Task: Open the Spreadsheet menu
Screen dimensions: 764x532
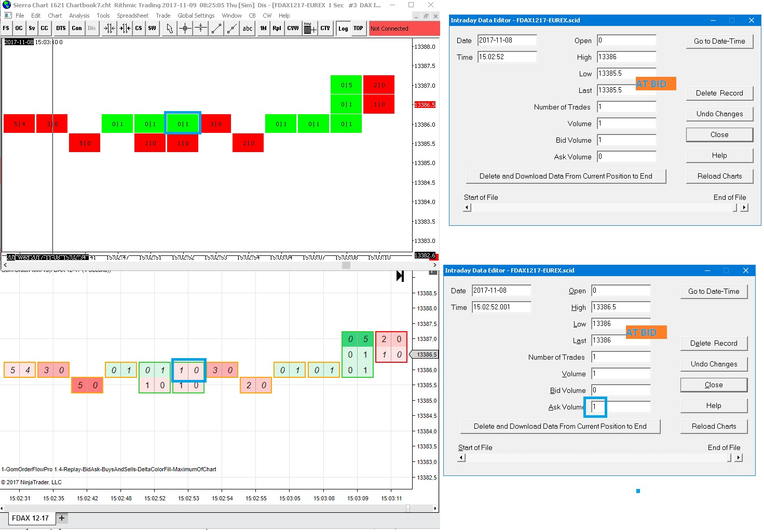Action: coord(132,16)
